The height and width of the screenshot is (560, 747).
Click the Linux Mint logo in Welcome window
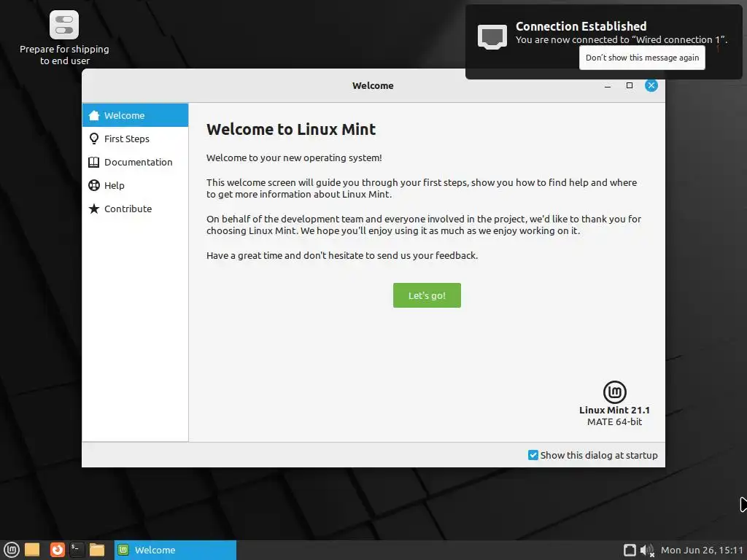pyautogui.click(x=614, y=392)
